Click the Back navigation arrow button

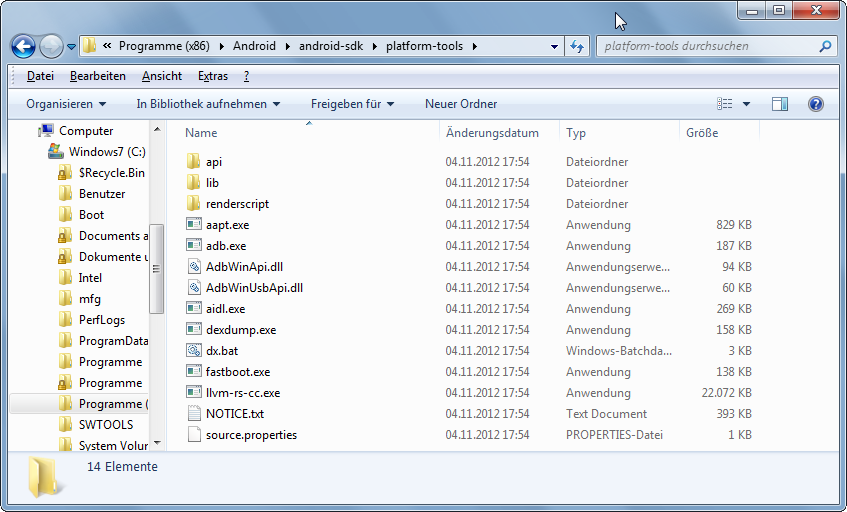coord(23,46)
